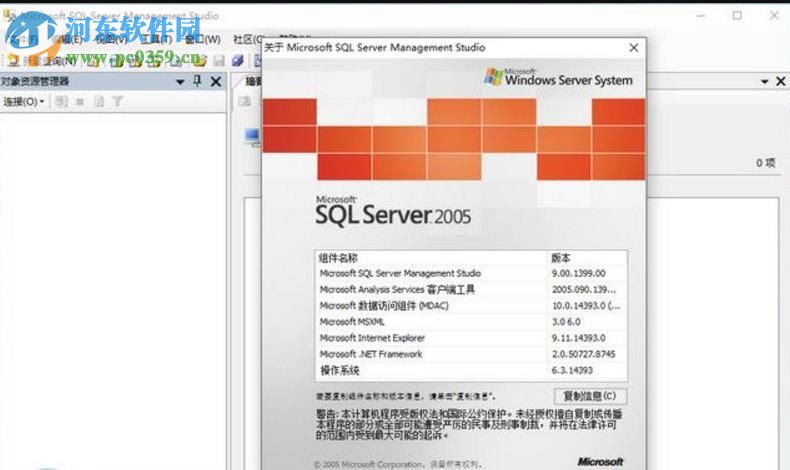
Task: Click version value 9.11.14393.0
Action: [578, 338]
